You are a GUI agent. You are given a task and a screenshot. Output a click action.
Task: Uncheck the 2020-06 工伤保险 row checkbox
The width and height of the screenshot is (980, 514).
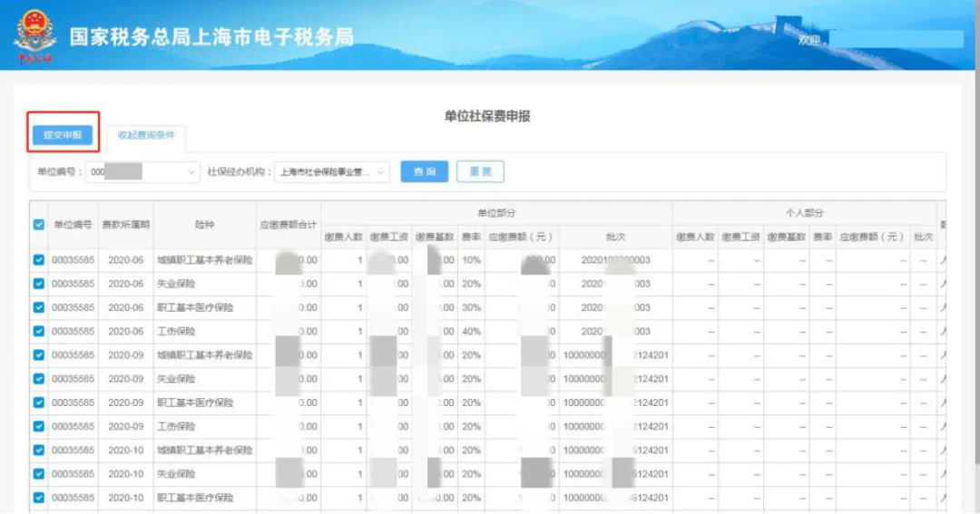point(39,331)
